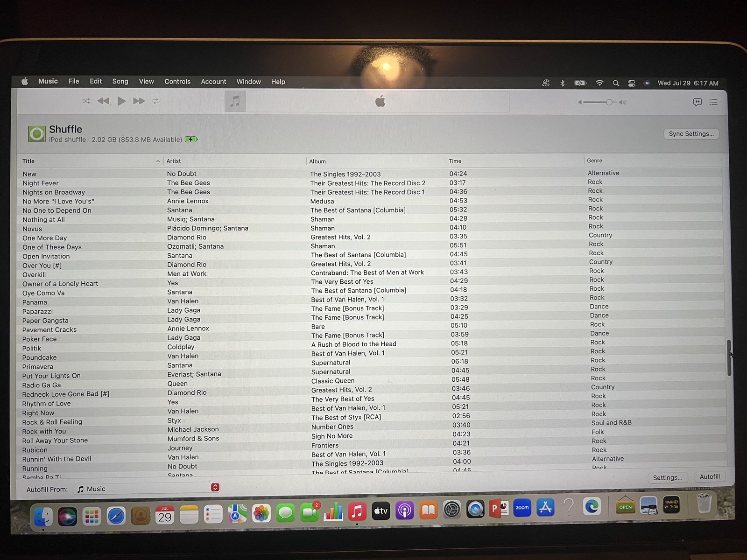Click the Sync Settings button
This screenshot has height=560, width=747.
[x=691, y=134]
